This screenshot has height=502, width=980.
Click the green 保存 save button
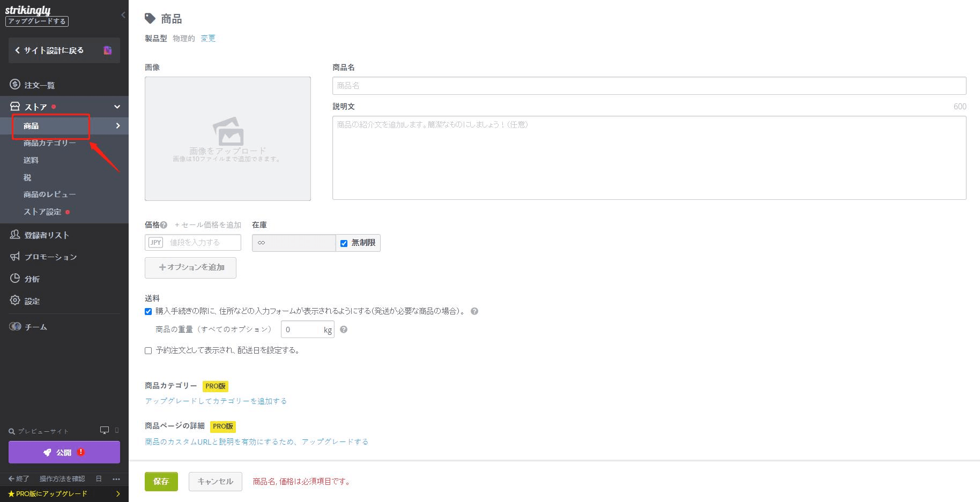point(161,482)
